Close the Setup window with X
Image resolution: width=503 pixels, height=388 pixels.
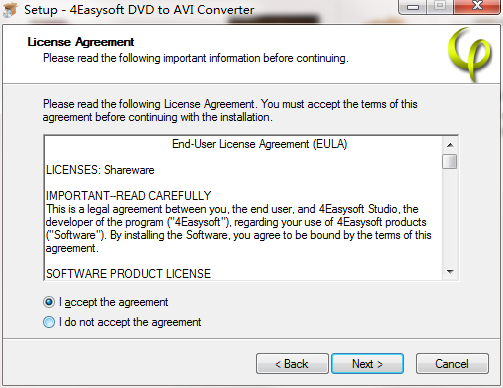[x=477, y=7]
